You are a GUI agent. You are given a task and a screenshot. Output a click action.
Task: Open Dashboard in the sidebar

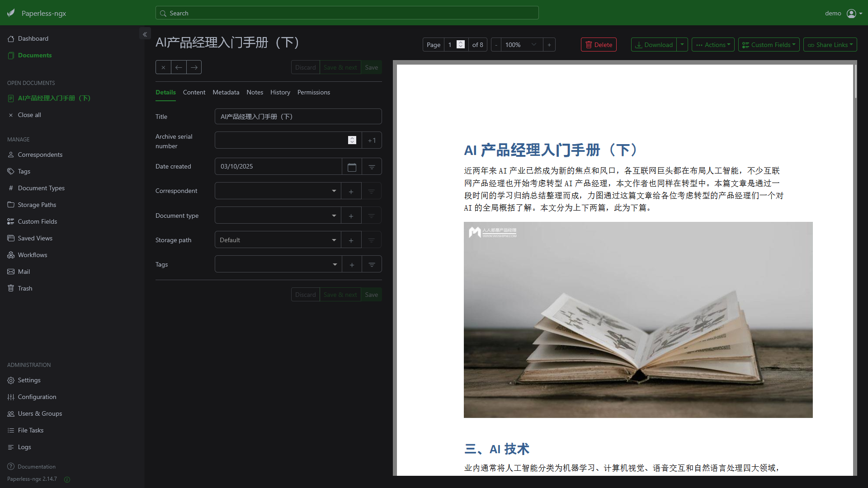point(72,38)
